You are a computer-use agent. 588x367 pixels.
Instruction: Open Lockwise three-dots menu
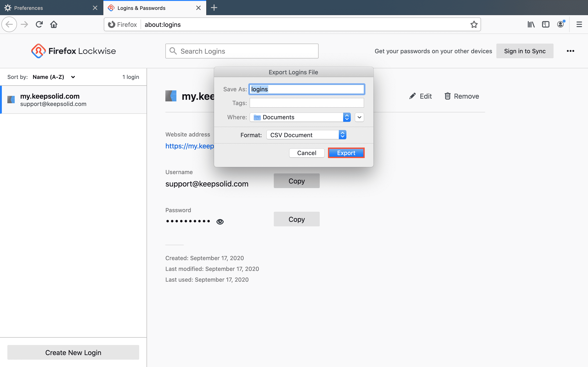coord(570,51)
